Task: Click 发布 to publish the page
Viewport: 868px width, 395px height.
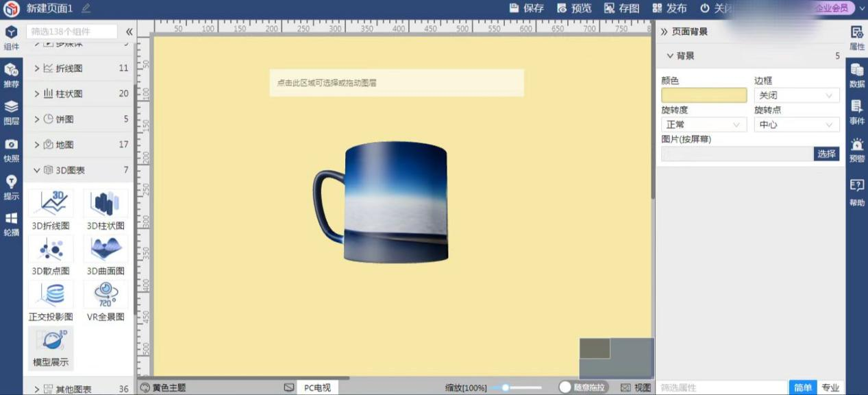Action: [x=669, y=8]
